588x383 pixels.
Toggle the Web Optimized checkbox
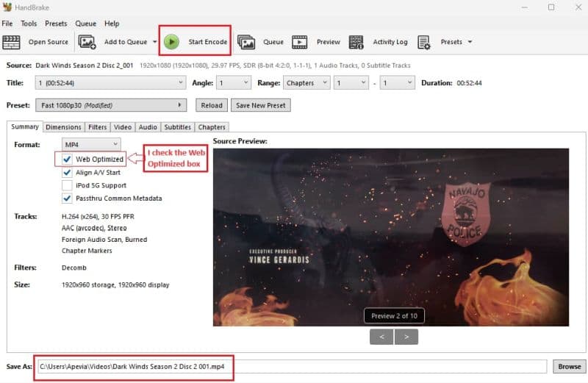67,159
